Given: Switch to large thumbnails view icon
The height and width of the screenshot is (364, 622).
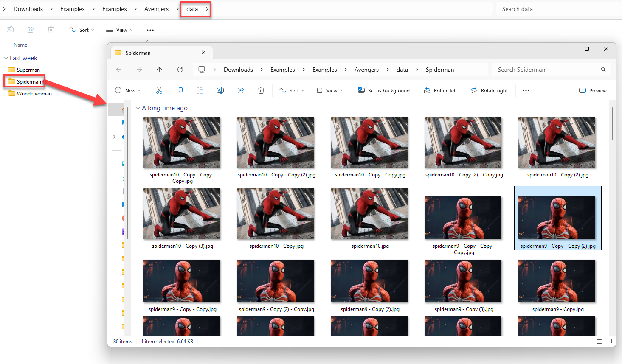Looking at the screenshot, I should pos(609,342).
